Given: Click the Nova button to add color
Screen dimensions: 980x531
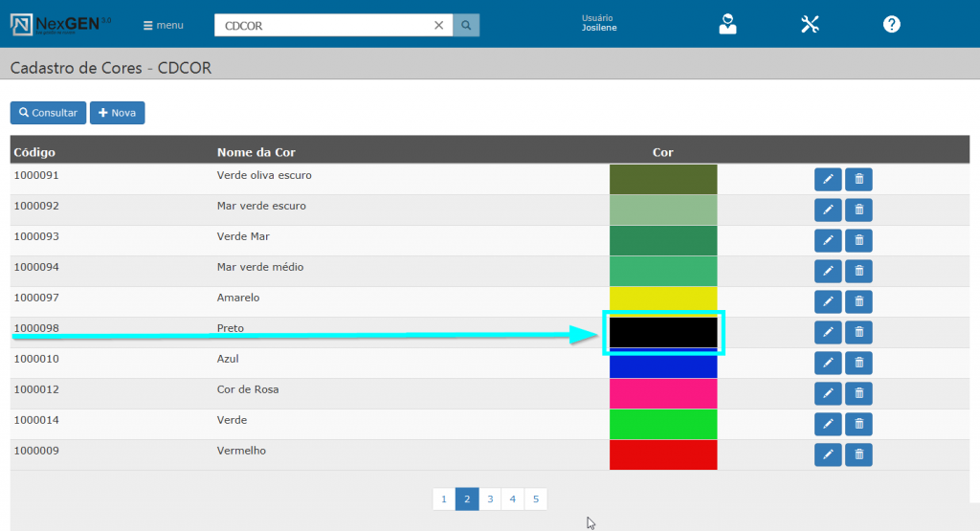Looking at the screenshot, I should click(117, 113).
